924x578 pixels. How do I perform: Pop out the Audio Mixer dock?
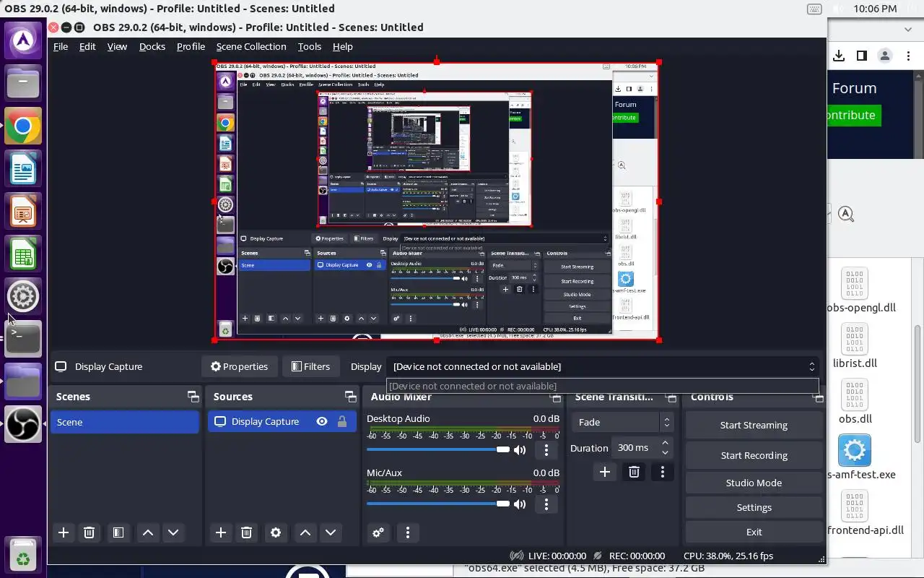tap(555, 397)
